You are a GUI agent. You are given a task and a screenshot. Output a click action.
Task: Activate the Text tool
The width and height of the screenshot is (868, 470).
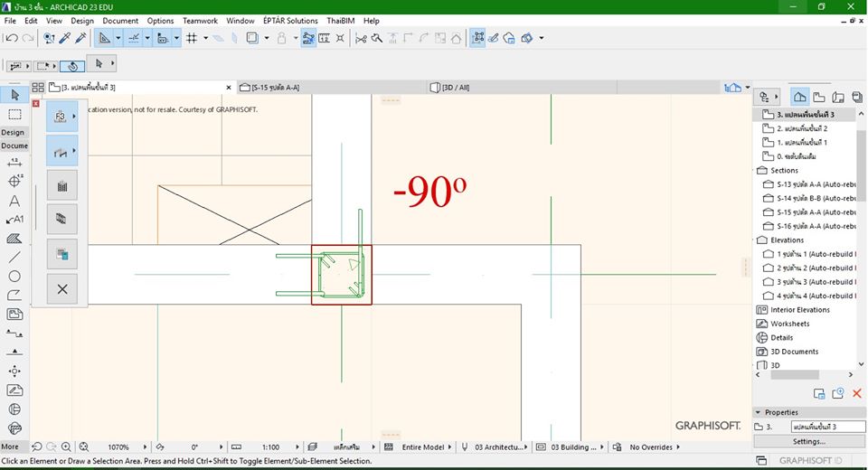14,201
